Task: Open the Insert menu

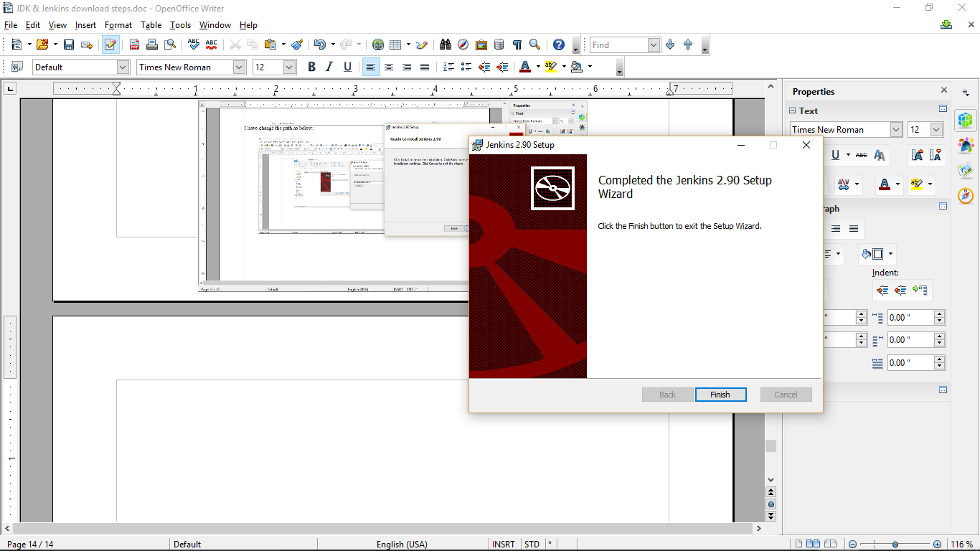Action: pos(85,25)
